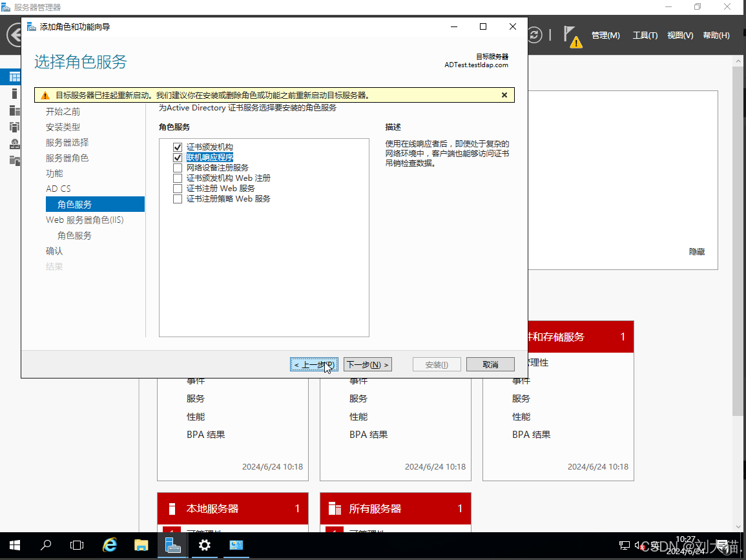
Task: Continue with 下一步(N) button
Action: (x=368, y=364)
